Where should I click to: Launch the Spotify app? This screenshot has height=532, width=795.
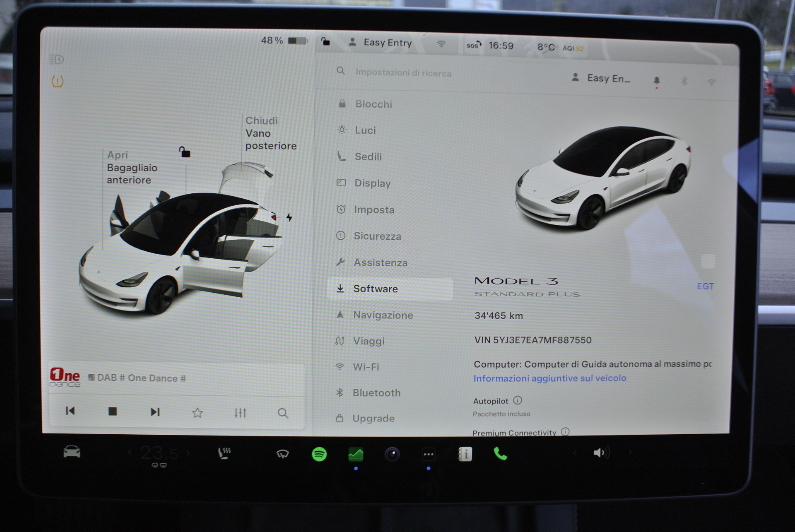[319, 454]
